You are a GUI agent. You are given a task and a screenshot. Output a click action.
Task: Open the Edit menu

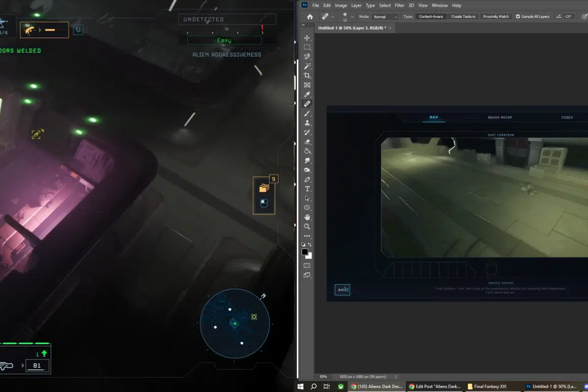coord(327,5)
